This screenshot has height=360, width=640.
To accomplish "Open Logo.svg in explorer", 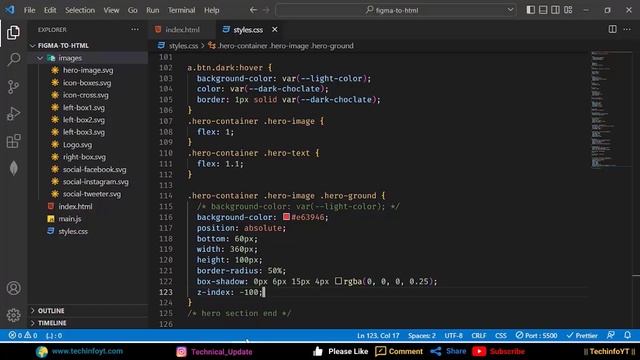I will pos(77,144).
